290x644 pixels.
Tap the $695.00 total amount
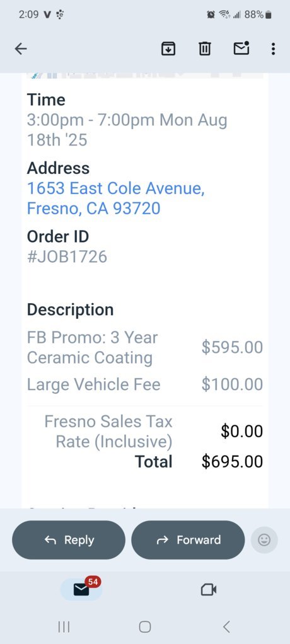click(232, 462)
